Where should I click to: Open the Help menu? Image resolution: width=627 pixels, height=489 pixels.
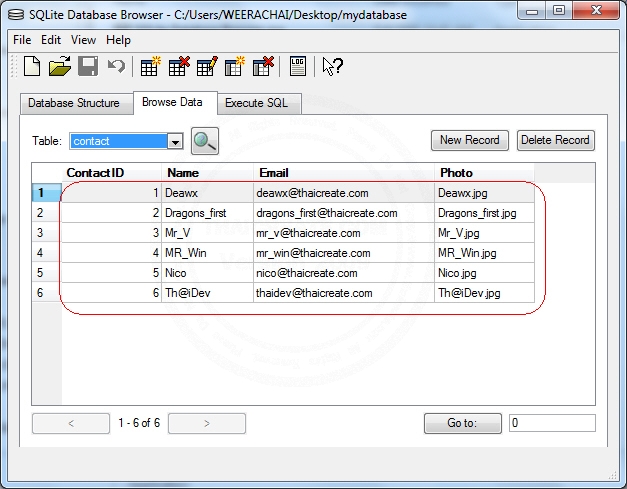coord(118,40)
